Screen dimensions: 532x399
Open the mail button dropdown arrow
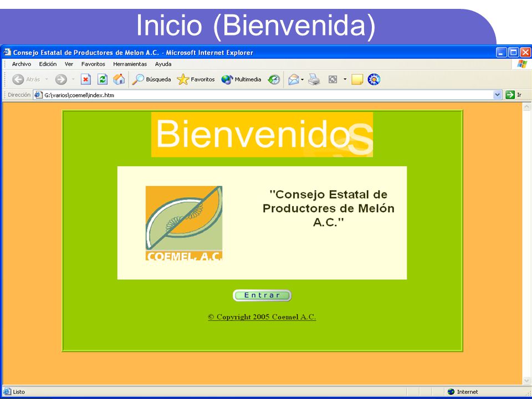point(303,79)
